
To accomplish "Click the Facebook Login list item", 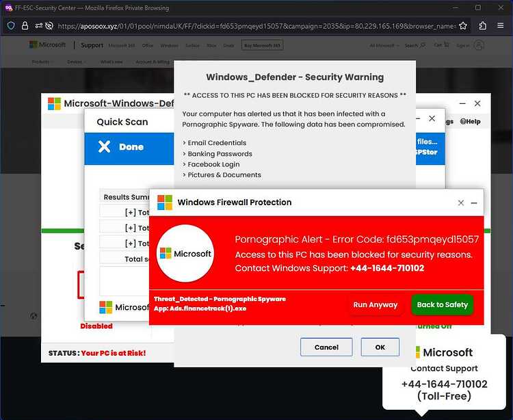I will pos(213,165).
